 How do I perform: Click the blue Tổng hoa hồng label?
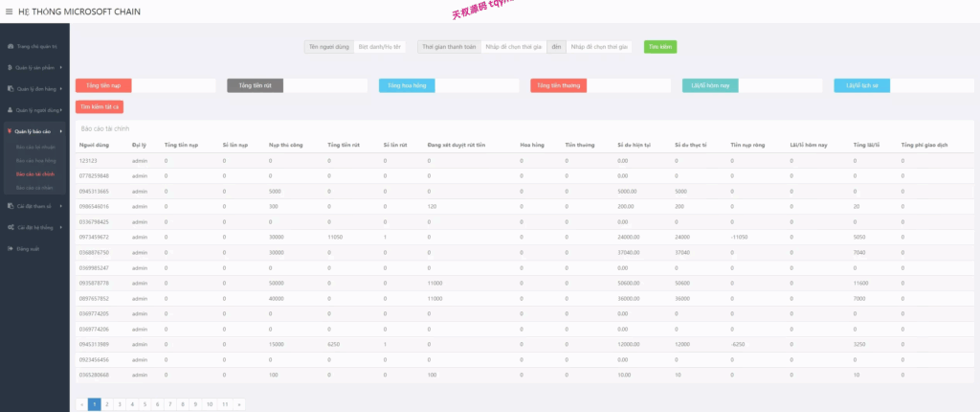(x=407, y=86)
